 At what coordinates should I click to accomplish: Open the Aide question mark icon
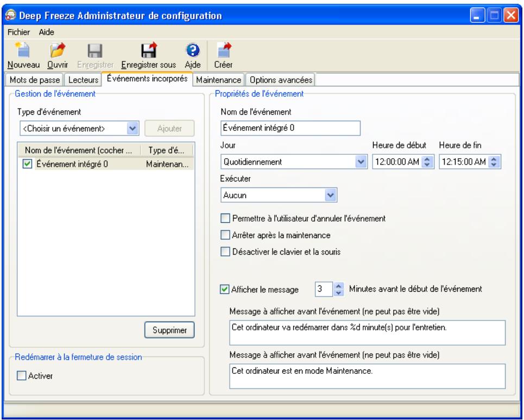coord(193,51)
